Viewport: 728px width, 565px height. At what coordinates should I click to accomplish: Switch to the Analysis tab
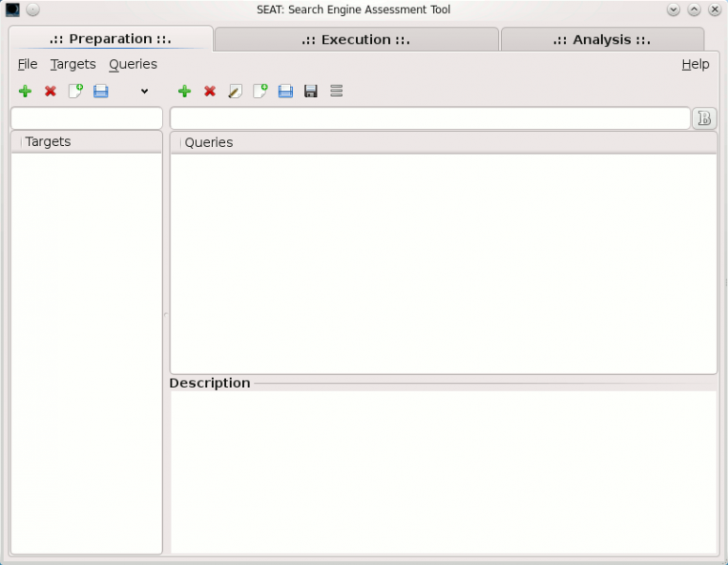602,40
